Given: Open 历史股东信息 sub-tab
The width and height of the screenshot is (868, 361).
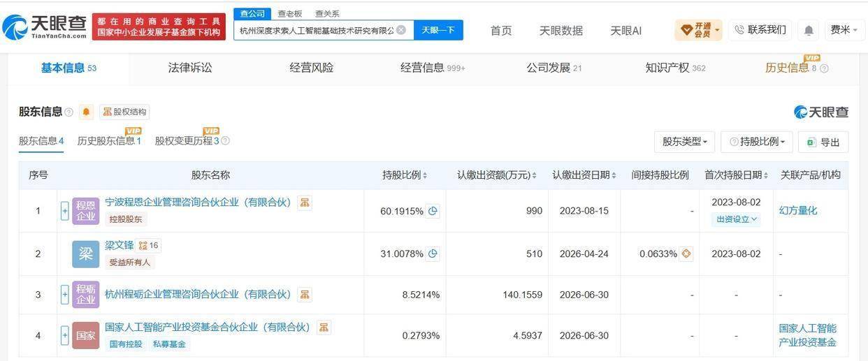Looking at the screenshot, I should point(110,141).
